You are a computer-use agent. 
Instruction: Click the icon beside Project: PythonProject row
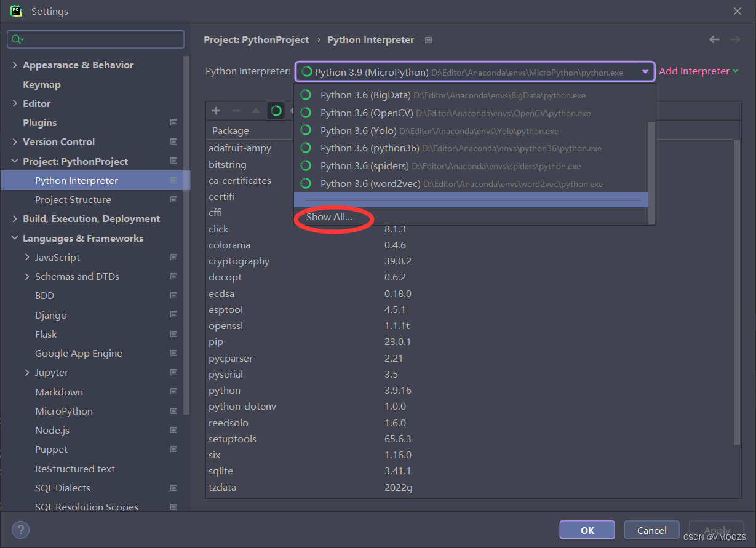point(173,161)
